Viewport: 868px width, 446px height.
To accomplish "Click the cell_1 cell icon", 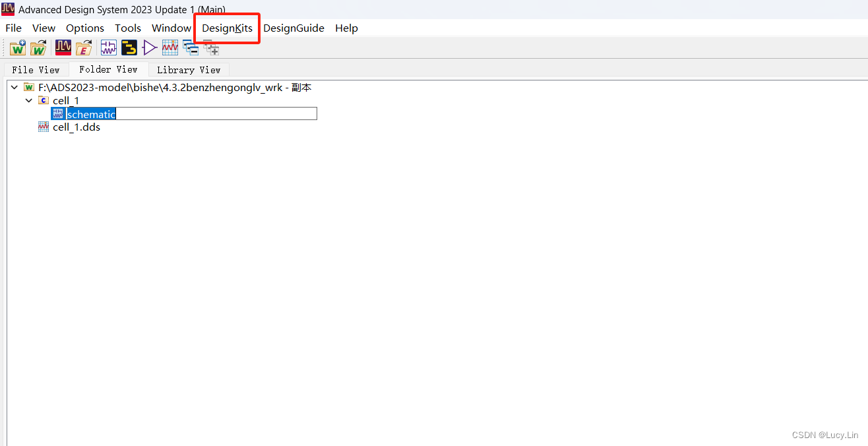I will tap(44, 100).
